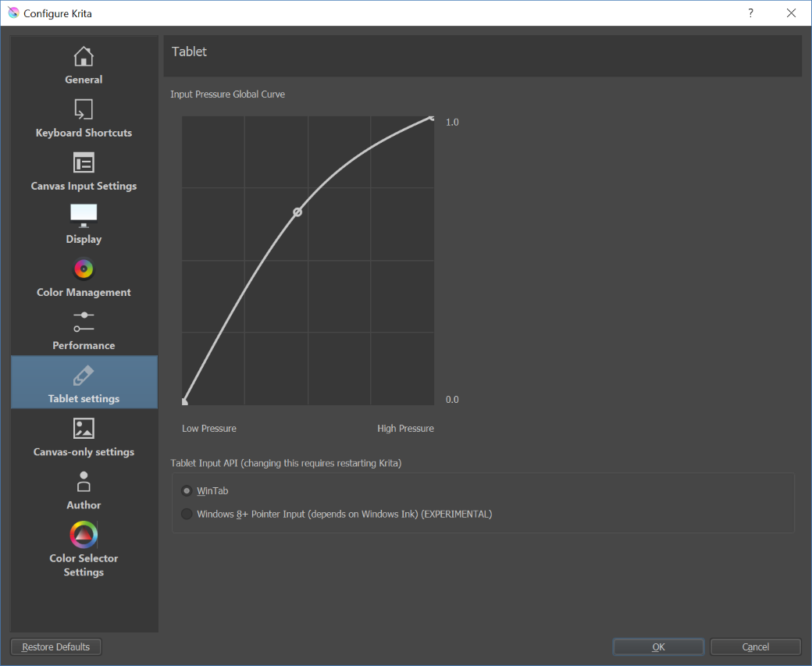Select the WinTab radio button
Screen dimensions: 812x666
187,490
